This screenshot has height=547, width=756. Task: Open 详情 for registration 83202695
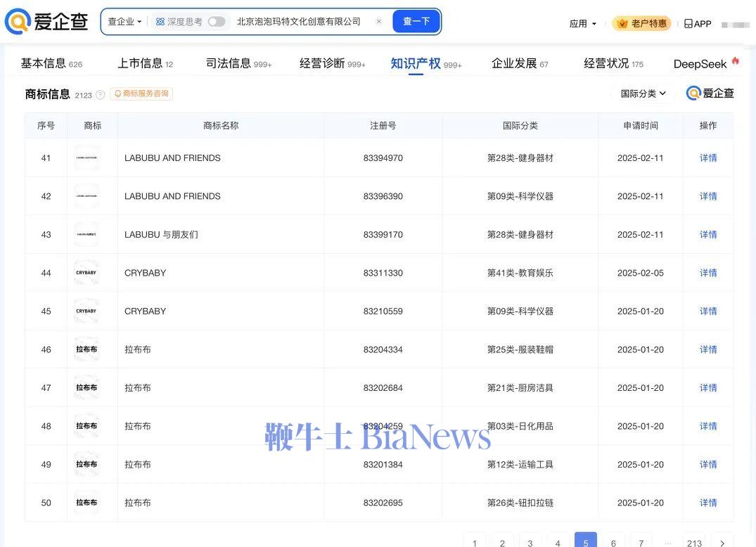pos(707,503)
